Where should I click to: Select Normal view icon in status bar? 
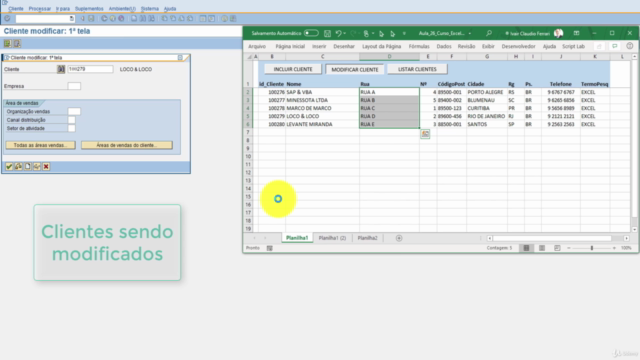pyautogui.click(x=526, y=248)
